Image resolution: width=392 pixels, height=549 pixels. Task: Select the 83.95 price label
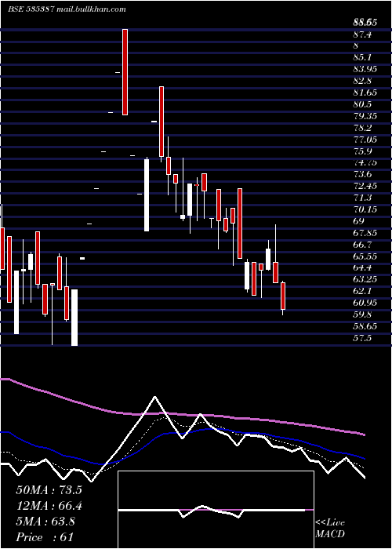point(365,69)
